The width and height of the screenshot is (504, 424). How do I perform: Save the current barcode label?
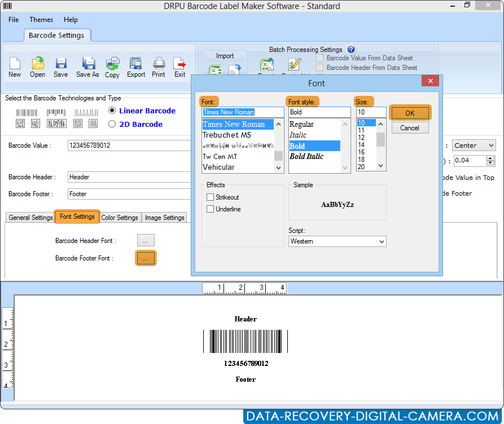point(60,66)
